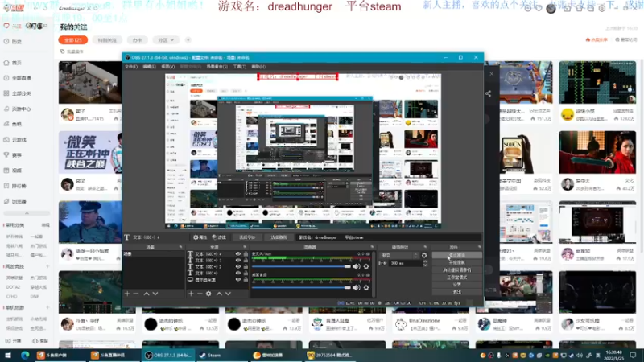Toggle lock on text source GDI+ 3

click(x=246, y=260)
